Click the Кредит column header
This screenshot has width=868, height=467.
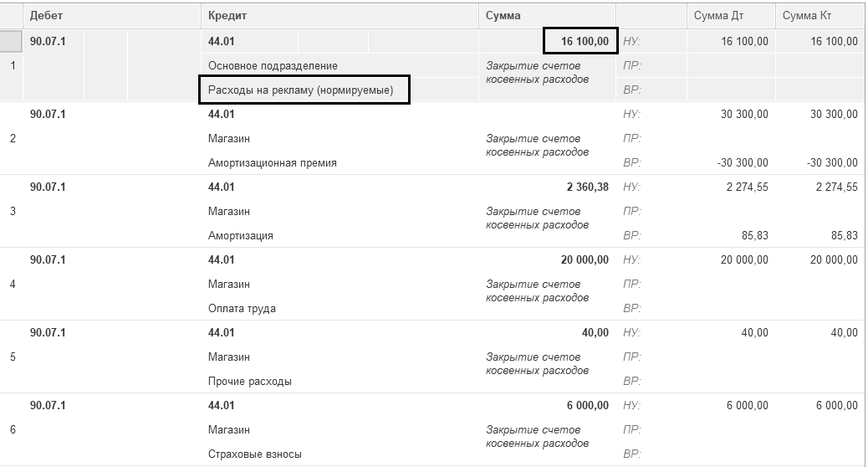click(227, 16)
